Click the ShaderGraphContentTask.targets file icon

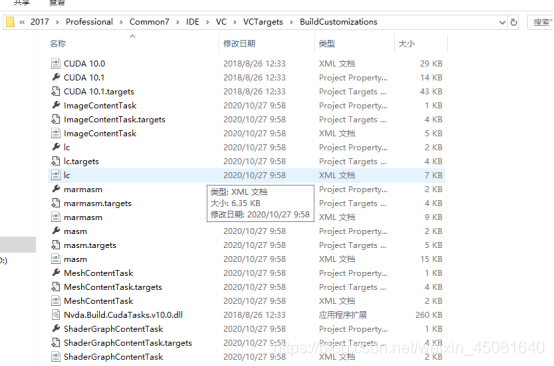pyautogui.click(x=55, y=342)
